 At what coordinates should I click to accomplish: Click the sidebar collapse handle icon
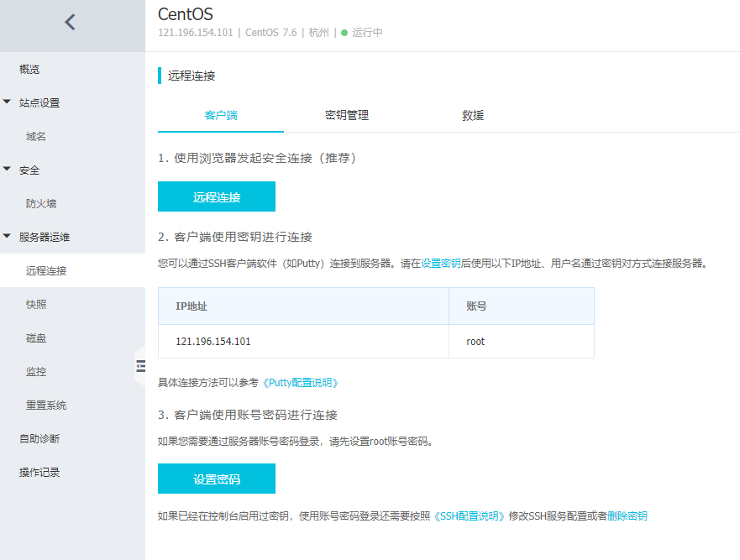tap(141, 365)
